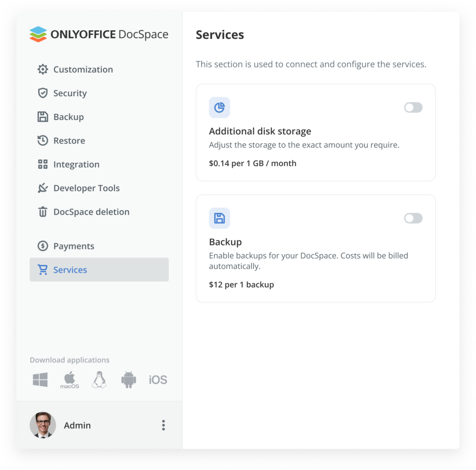
Task: Turn on the Backup service toggle
Action: click(413, 218)
